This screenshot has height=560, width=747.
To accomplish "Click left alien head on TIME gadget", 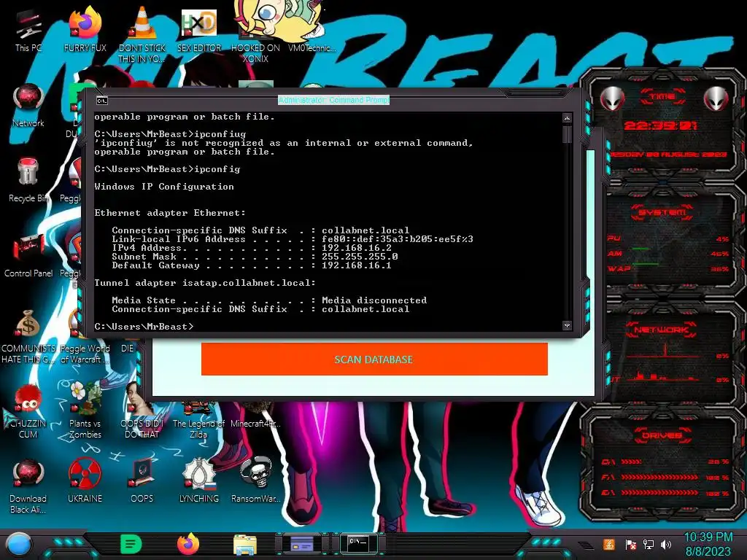I will point(612,98).
